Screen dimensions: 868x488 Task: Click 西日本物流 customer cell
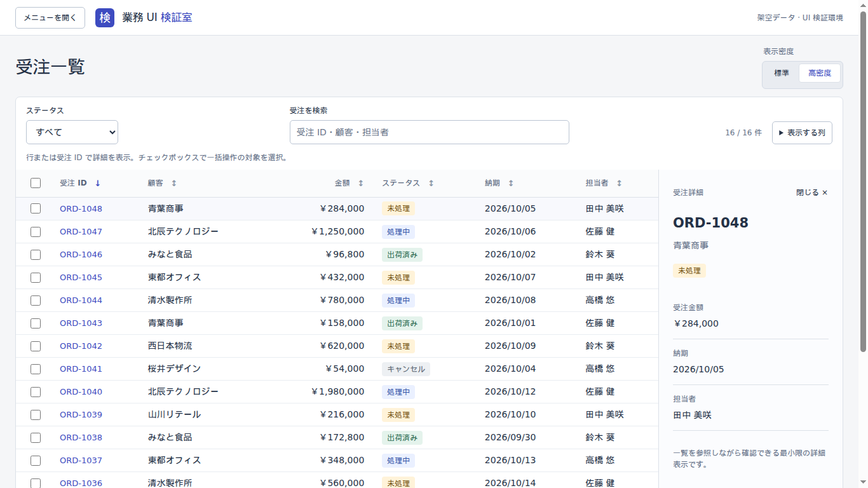pos(170,346)
